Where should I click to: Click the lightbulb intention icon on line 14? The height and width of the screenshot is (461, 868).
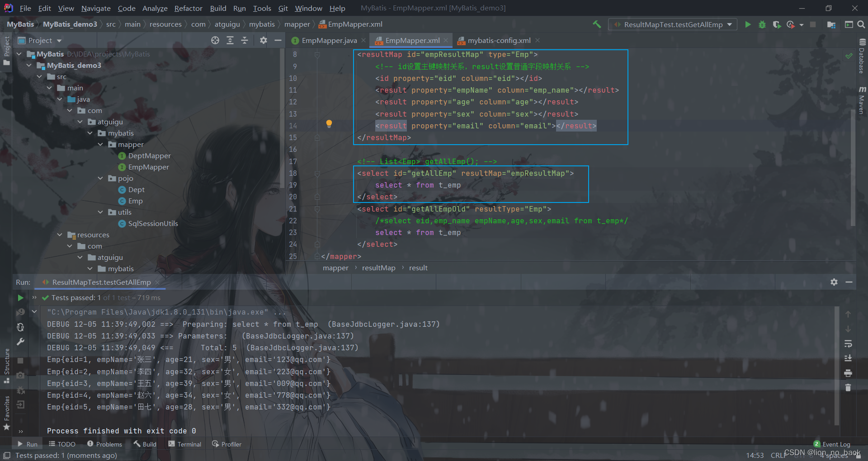click(329, 124)
